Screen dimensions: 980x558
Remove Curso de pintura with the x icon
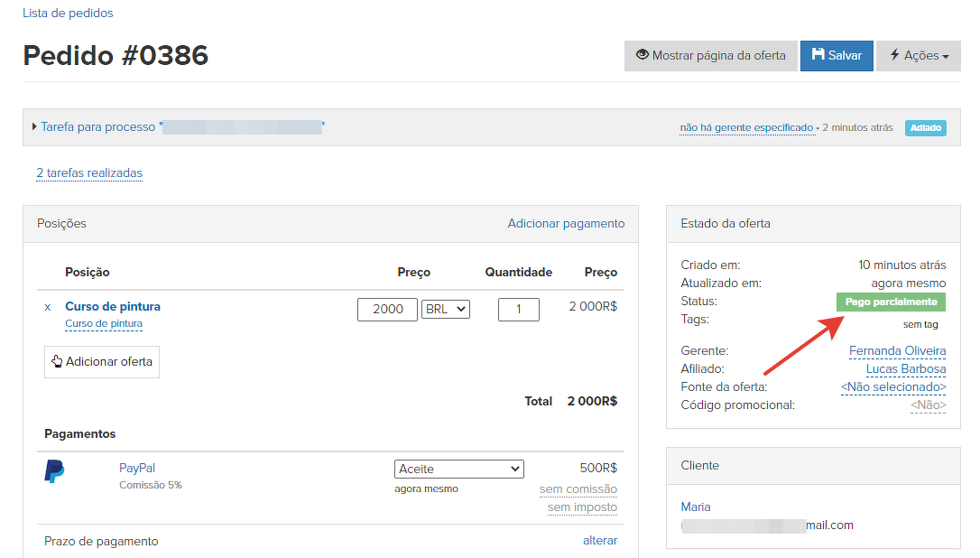click(x=48, y=307)
